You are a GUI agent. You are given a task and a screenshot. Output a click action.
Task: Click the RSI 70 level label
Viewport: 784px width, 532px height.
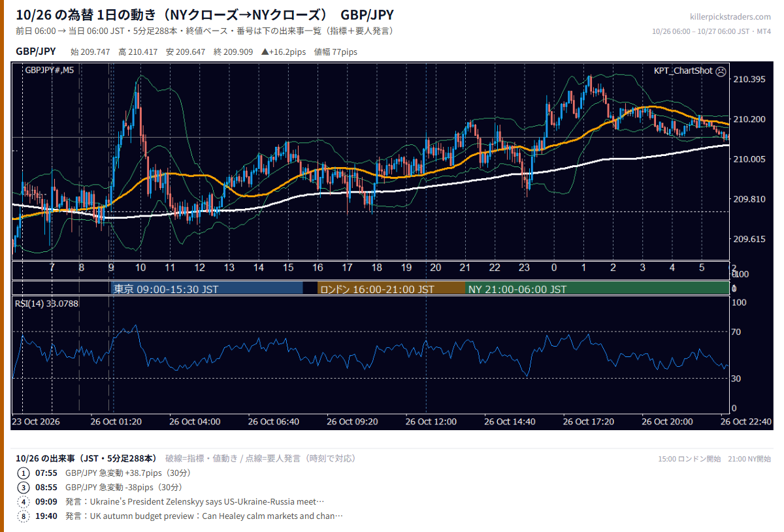pyautogui.click(x=736, y=332)
